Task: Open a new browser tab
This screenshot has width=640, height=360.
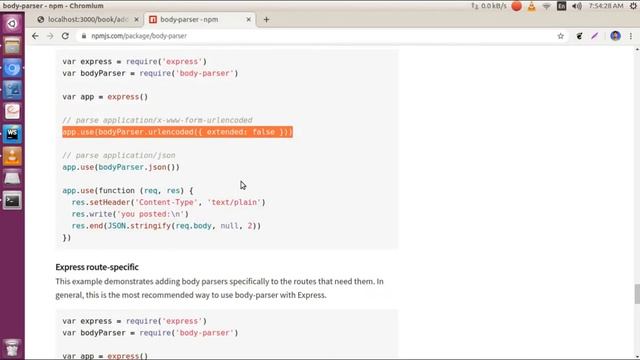Action: 266,19
